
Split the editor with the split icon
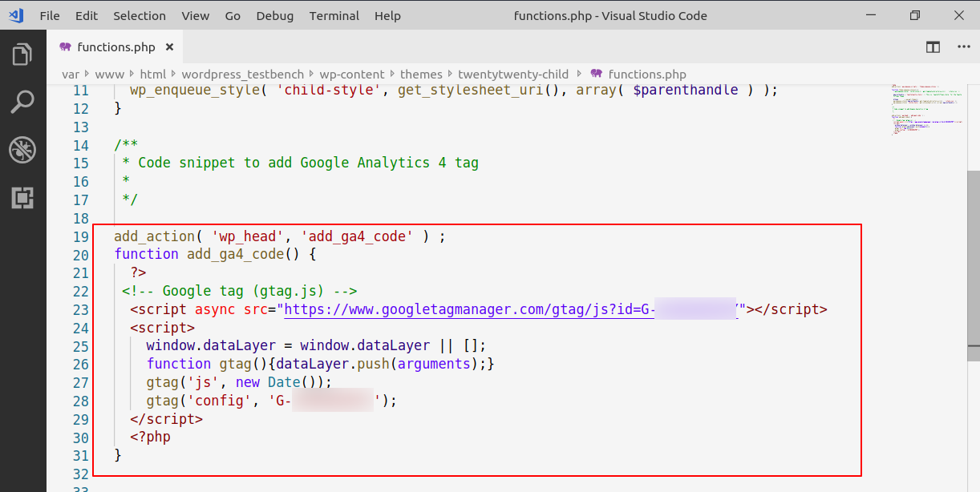pyautogui.click(x=933, y=47)
